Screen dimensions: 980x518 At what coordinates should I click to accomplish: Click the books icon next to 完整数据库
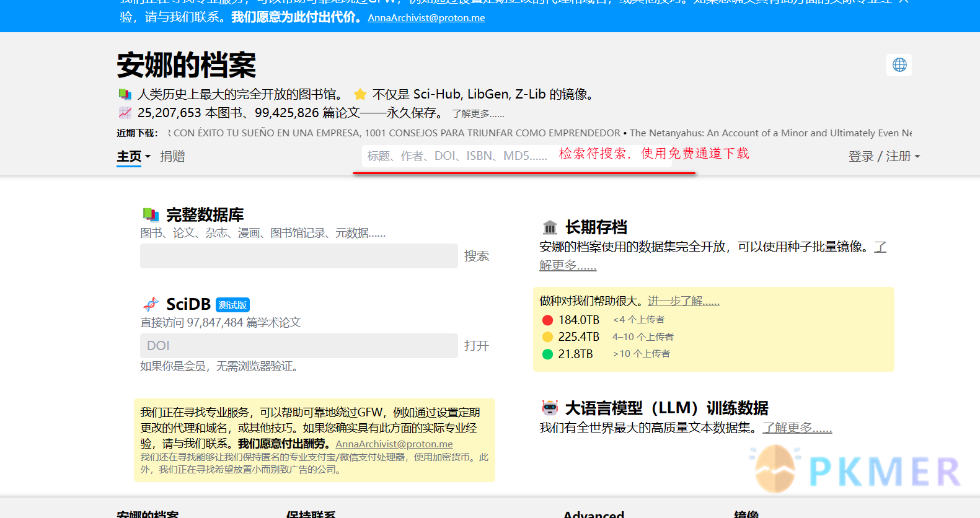(151, 215)
